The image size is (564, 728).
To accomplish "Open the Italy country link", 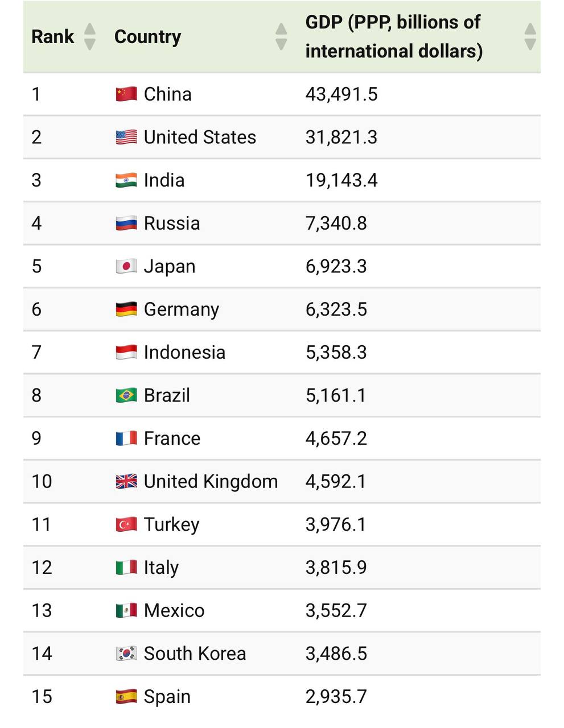I will tap(161, 568).
